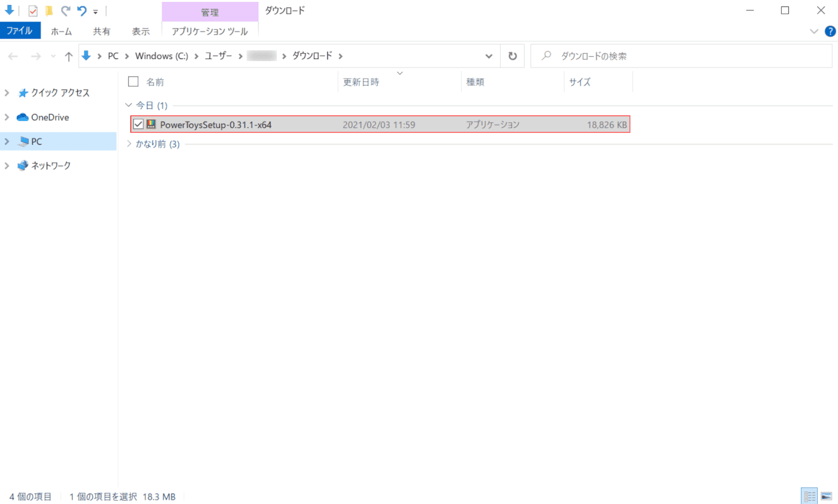Click the 2021/02/03 11:59 date cell
The image size is (838, 504).
(x=379, y=125)
